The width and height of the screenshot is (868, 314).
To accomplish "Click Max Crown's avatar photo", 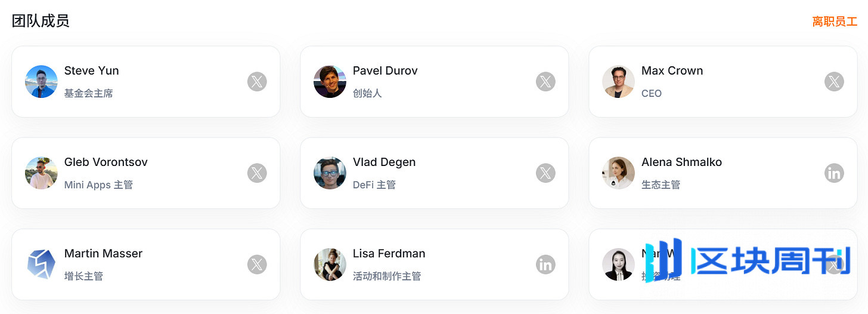I will pyautogui.click(x=618, y=82).
